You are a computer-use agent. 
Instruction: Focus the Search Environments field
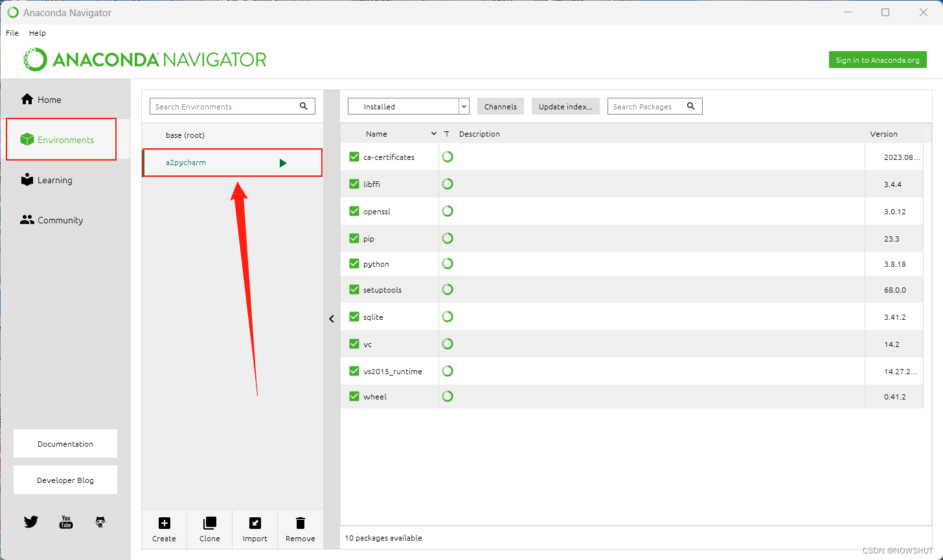tap(233, 106)
